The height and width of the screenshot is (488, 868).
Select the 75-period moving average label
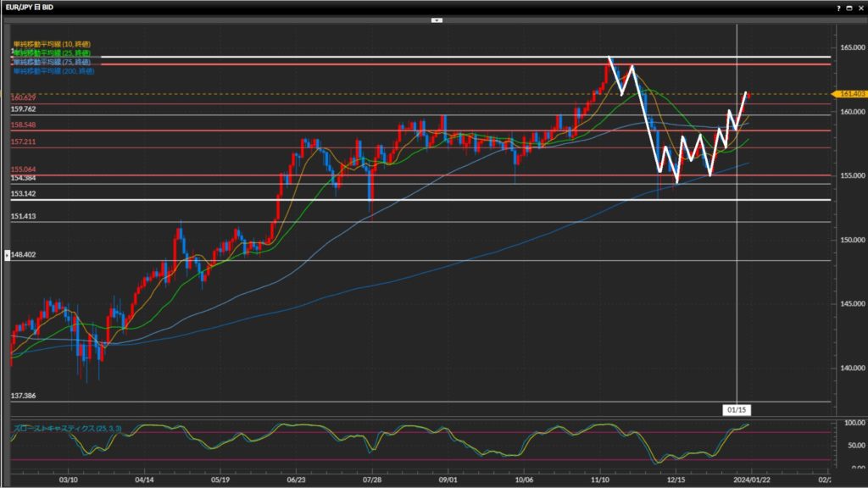tap(52, 62)
